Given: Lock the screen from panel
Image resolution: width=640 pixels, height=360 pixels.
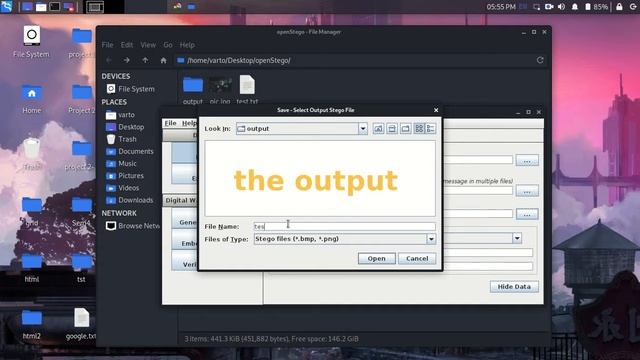Looking at the screenshot, I should click(619, 7).
